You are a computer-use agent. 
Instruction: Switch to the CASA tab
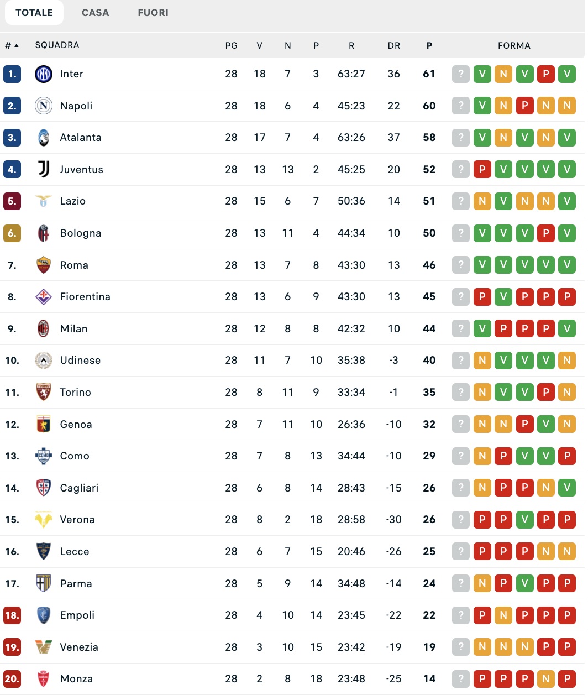pyautogui.click(x=96, y=13)
